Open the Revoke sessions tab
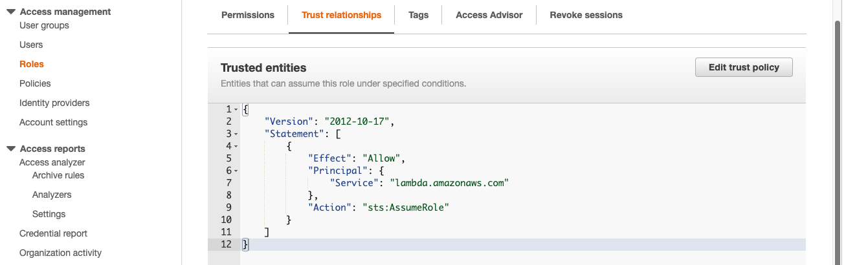 tap(586, 15)
